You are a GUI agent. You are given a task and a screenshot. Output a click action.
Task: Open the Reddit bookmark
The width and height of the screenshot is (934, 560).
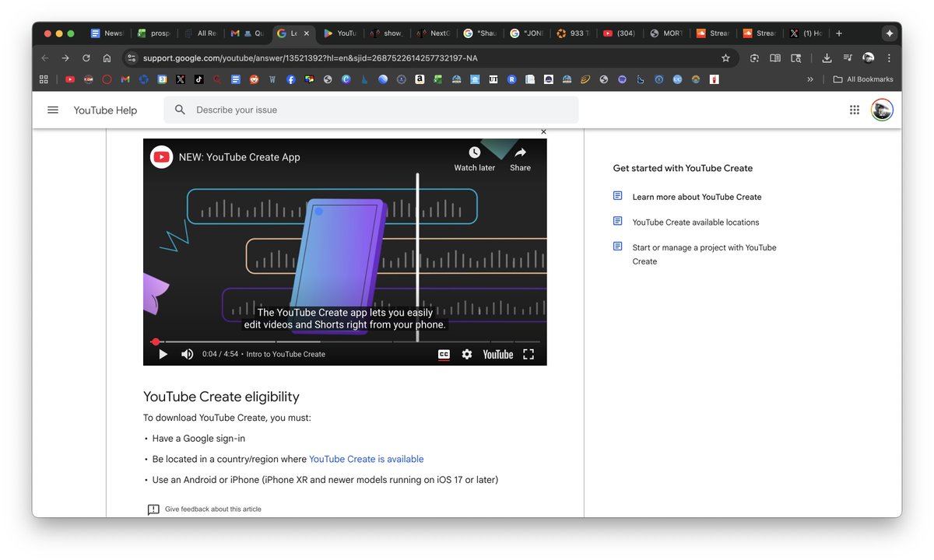(254, 79)
